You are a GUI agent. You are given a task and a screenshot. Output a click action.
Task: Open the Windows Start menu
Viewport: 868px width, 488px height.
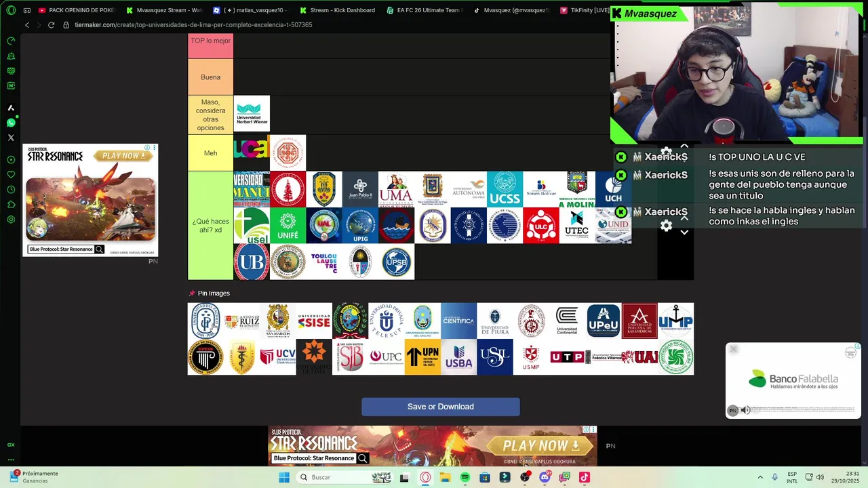point(284,477)
